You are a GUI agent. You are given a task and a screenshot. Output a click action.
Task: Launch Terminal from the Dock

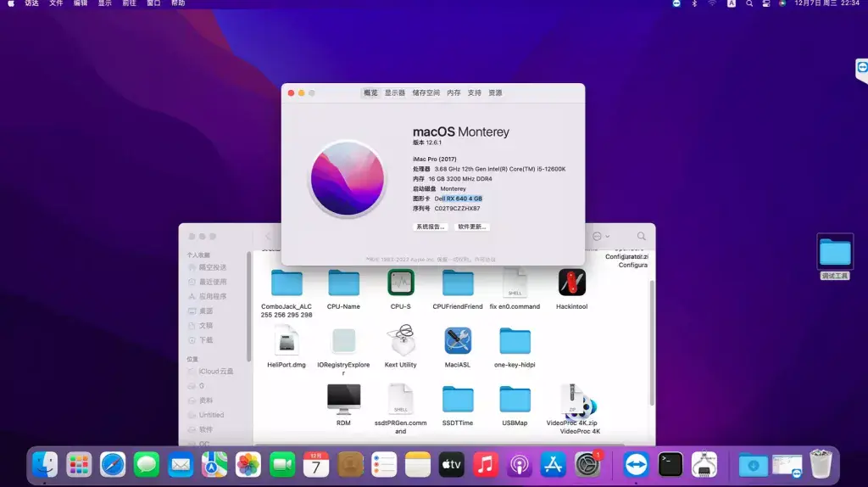tap(670, 464)
